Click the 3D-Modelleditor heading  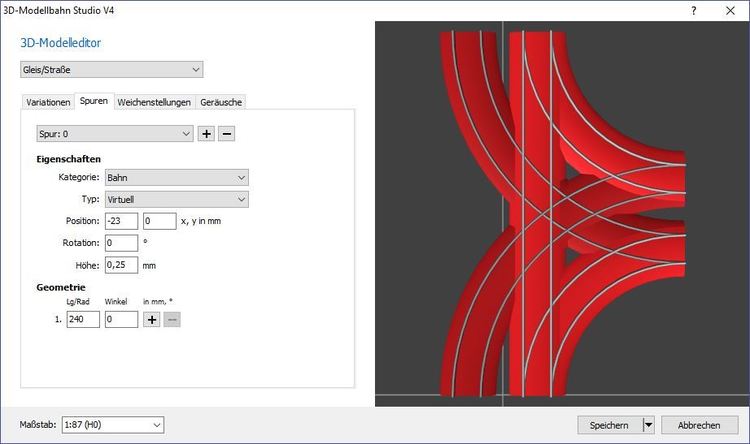61,43
